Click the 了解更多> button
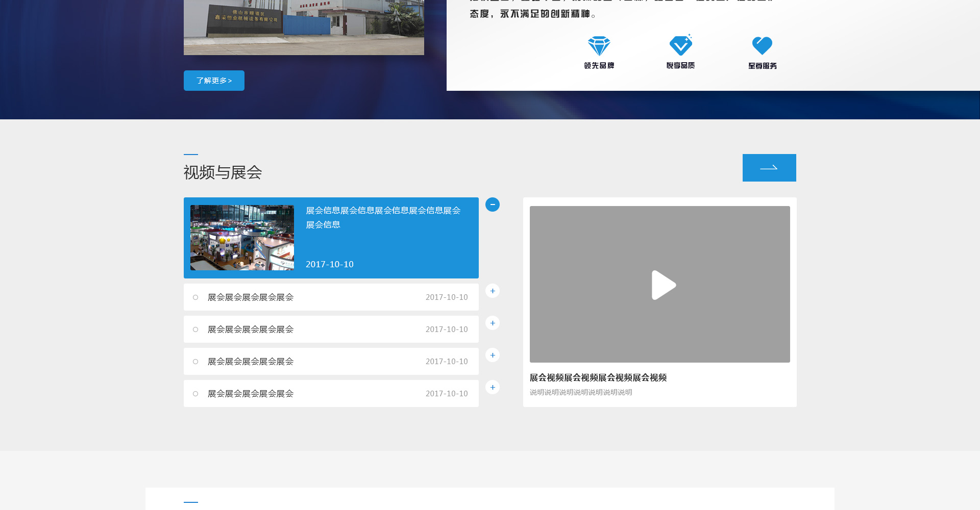Screen dimensions: 980x510 pyautogui.click(x=214, y=81)
